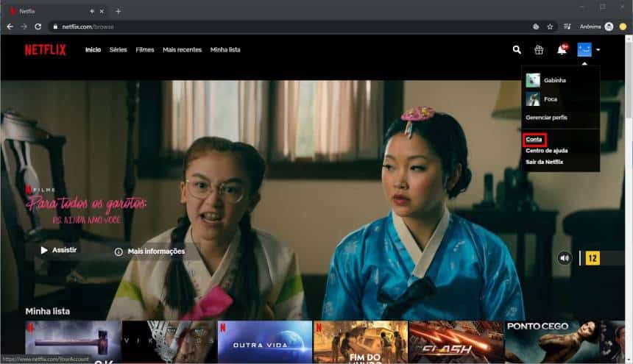Image resolution: width=633 pixels, height=364 pixels.
Task: Open the Ponto Cego thumbnail
Action: (552, 342)
